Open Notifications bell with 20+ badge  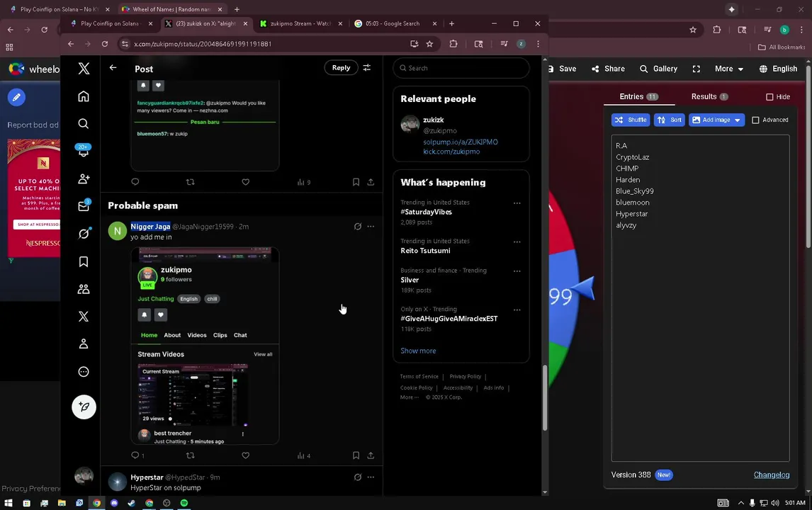click(84, 151)
